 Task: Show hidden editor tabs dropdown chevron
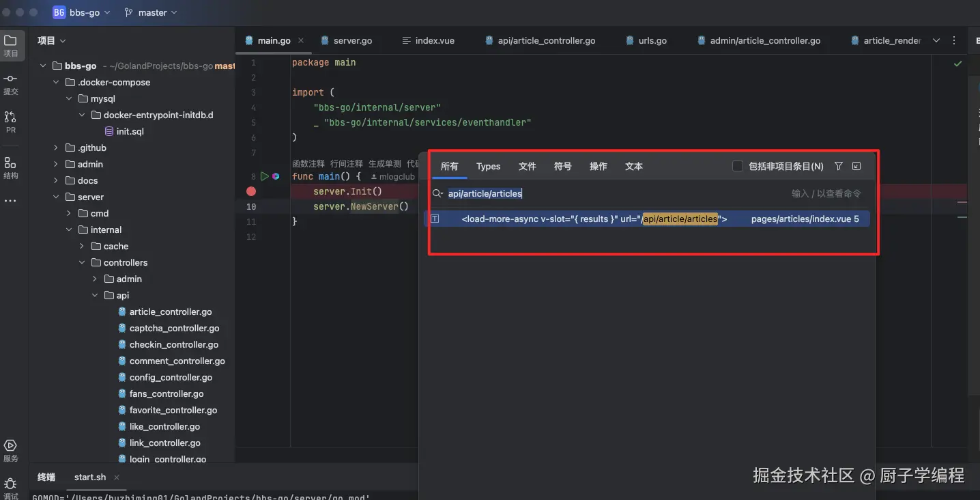coord(936,40)
